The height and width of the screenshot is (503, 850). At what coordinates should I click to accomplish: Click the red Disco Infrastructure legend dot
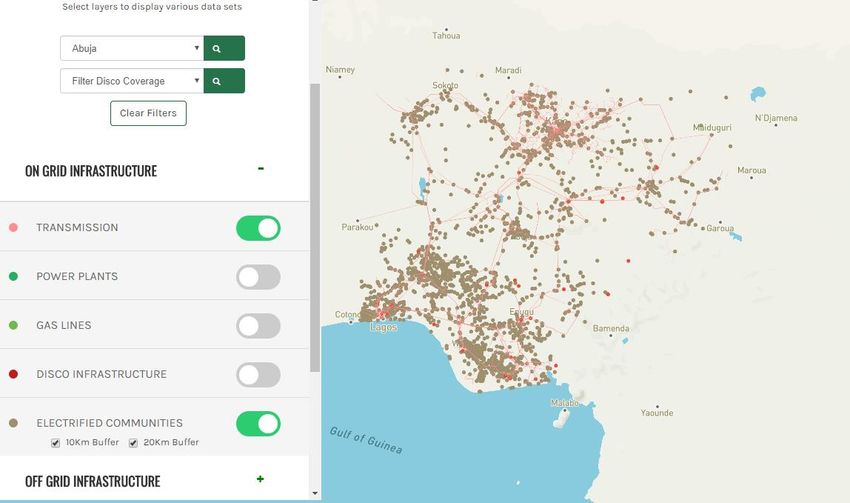click(x=11, y=374)
